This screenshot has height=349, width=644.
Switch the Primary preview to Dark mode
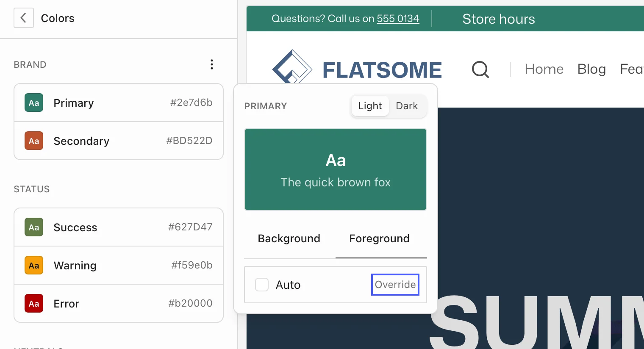tap(407, 106)
